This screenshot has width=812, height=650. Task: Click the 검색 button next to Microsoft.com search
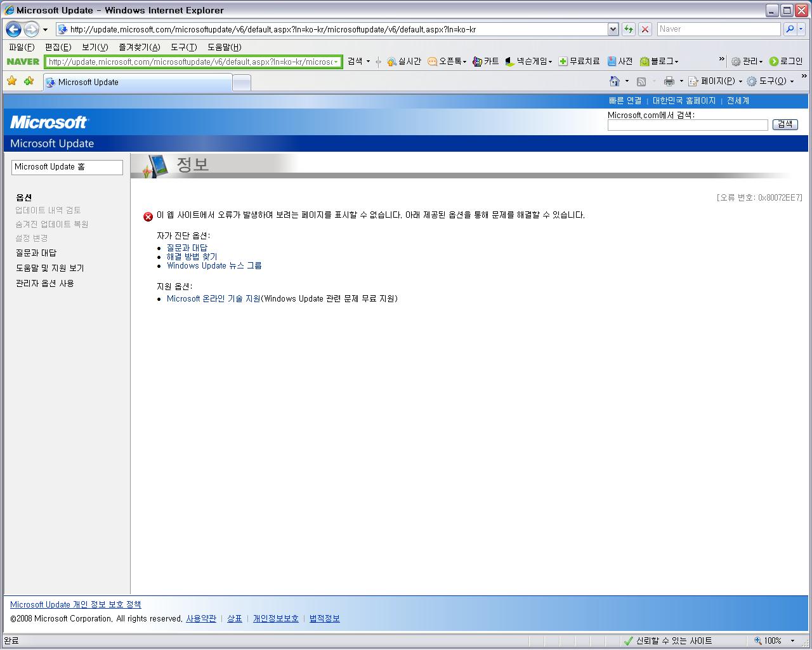785,124
